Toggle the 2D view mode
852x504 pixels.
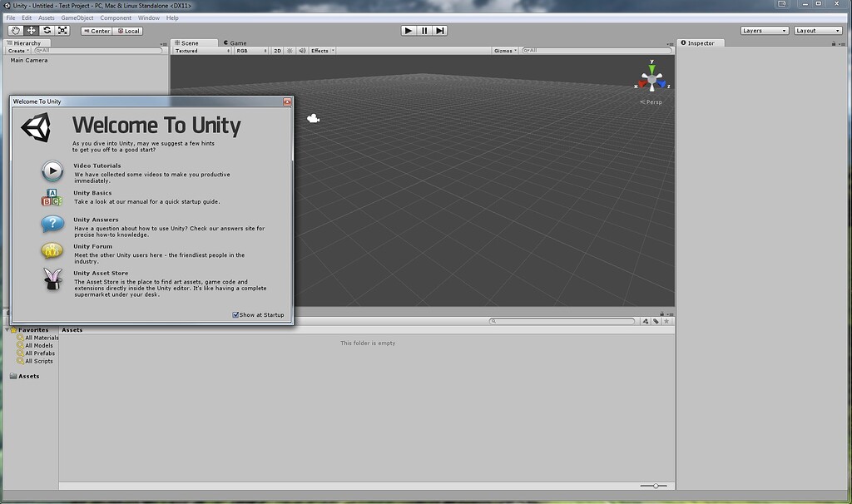(x=277, y=50)
